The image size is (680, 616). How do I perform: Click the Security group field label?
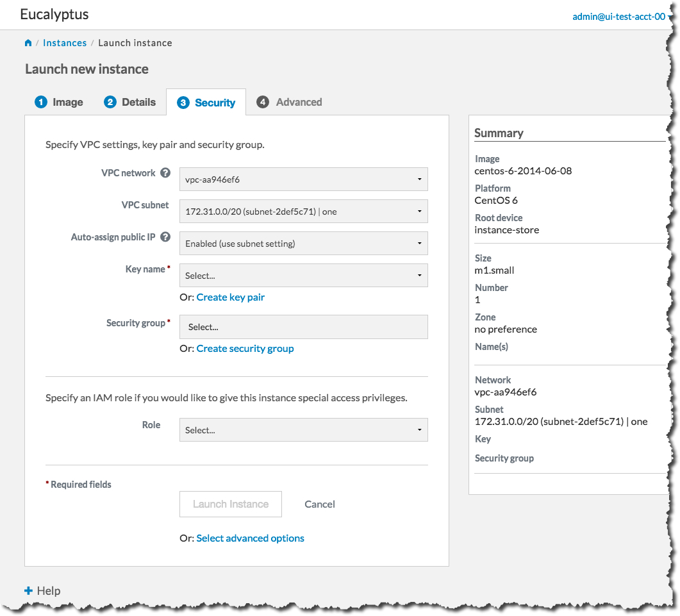coord(136,323)
